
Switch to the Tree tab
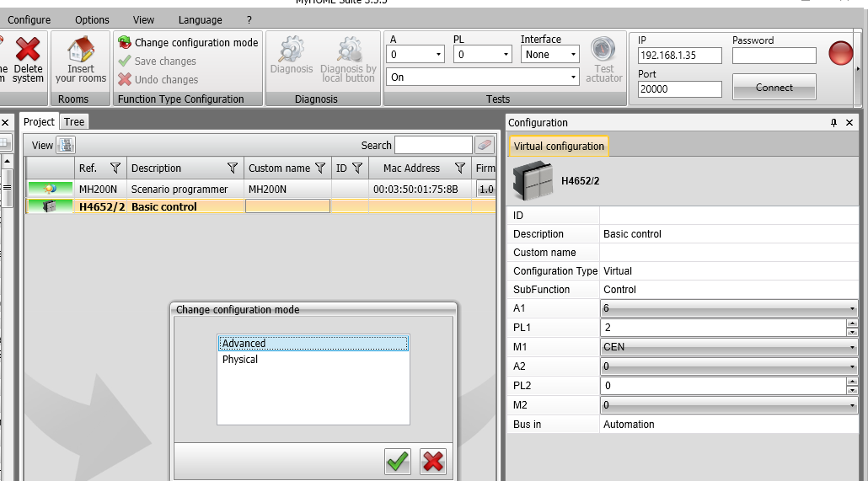tap(74, 122)
